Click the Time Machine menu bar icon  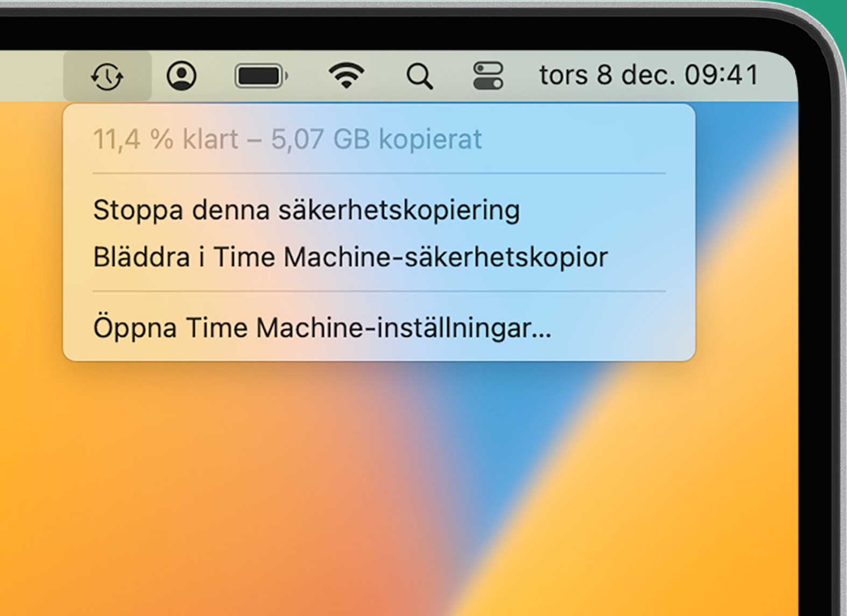107,76
